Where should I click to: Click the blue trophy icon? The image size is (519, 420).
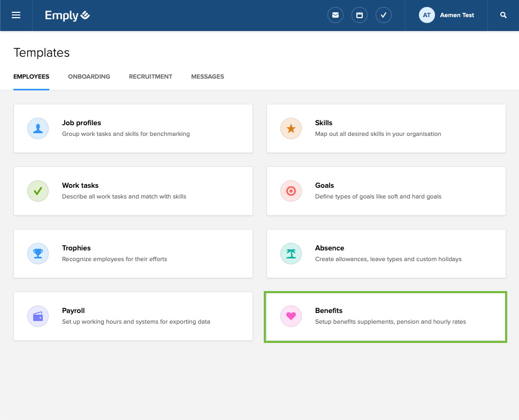[38, 254]
